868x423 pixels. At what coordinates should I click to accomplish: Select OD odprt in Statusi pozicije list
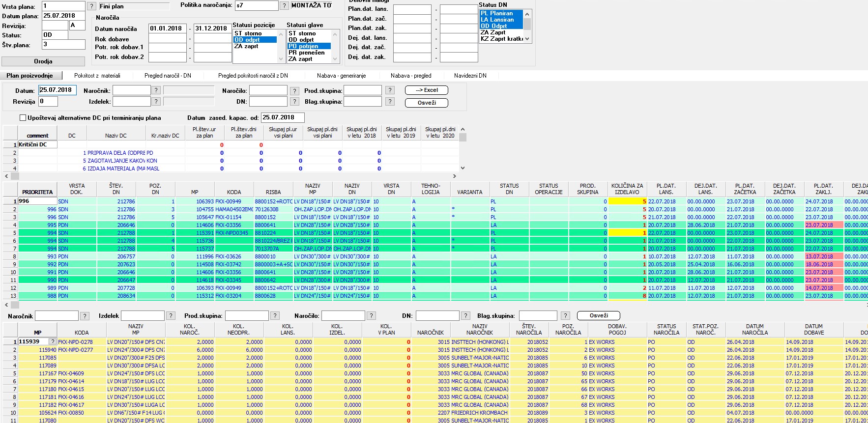[x=255, y=40]
